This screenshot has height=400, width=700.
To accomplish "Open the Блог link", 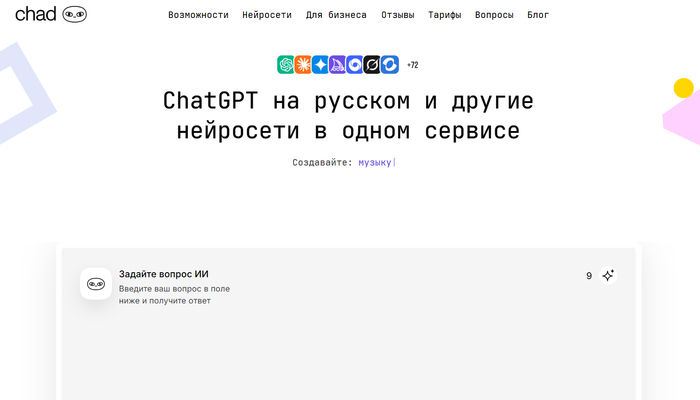I will point(538,15).
